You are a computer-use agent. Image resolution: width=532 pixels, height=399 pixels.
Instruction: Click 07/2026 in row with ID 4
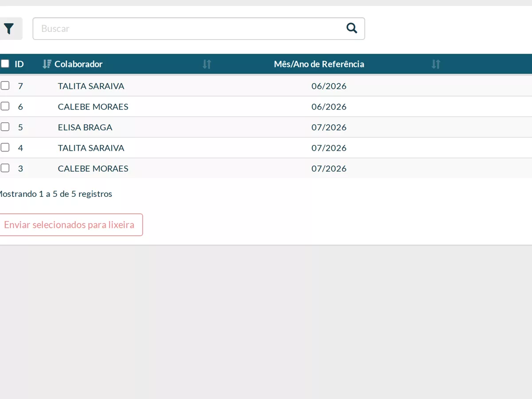(x=329, y=148)
